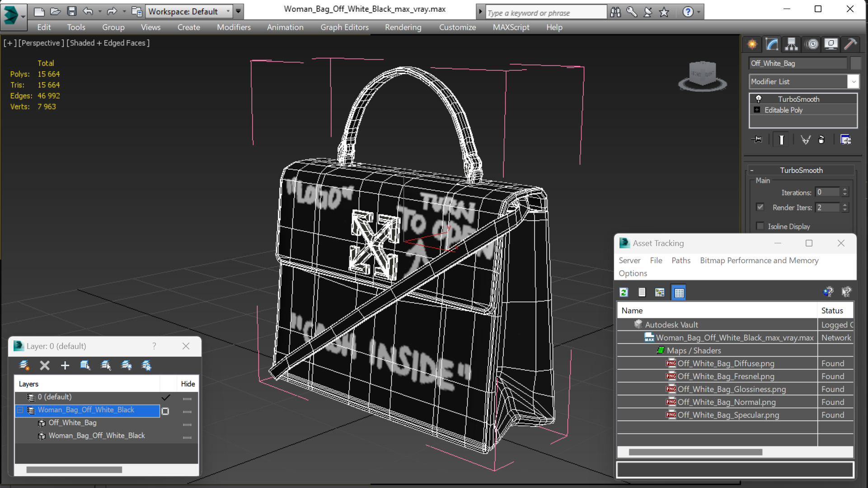868x488 pixels.
Task: Toggle TurboSmooth modifier lightbulb
Action: [x=759, y=99]
